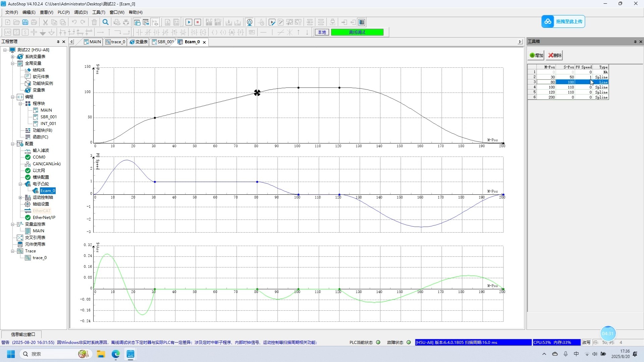Click the green 离线调试 status button

(x=357, y=32)
